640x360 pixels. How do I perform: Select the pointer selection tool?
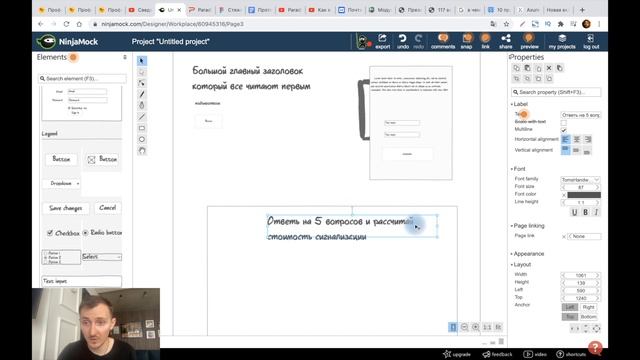[142, 61]
